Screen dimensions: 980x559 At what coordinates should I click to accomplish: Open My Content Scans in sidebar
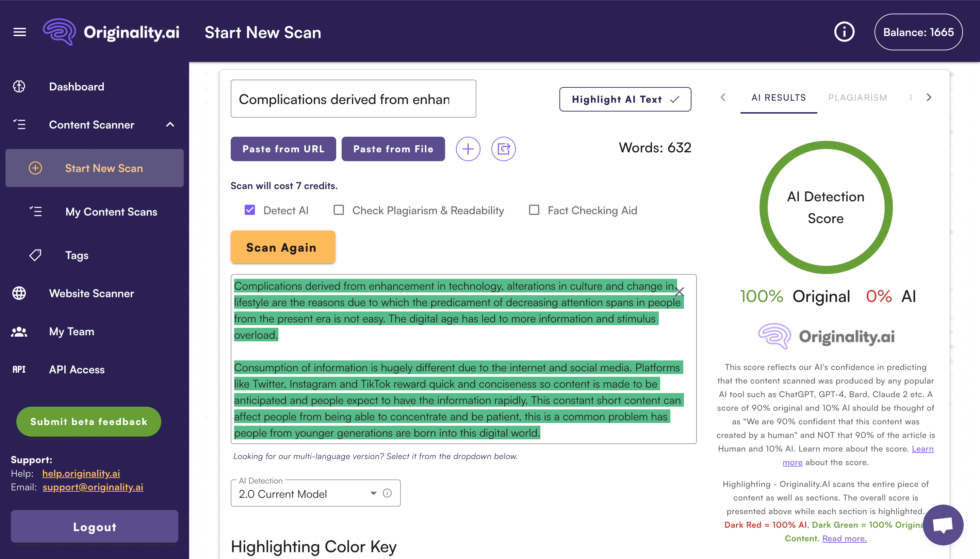111,211
